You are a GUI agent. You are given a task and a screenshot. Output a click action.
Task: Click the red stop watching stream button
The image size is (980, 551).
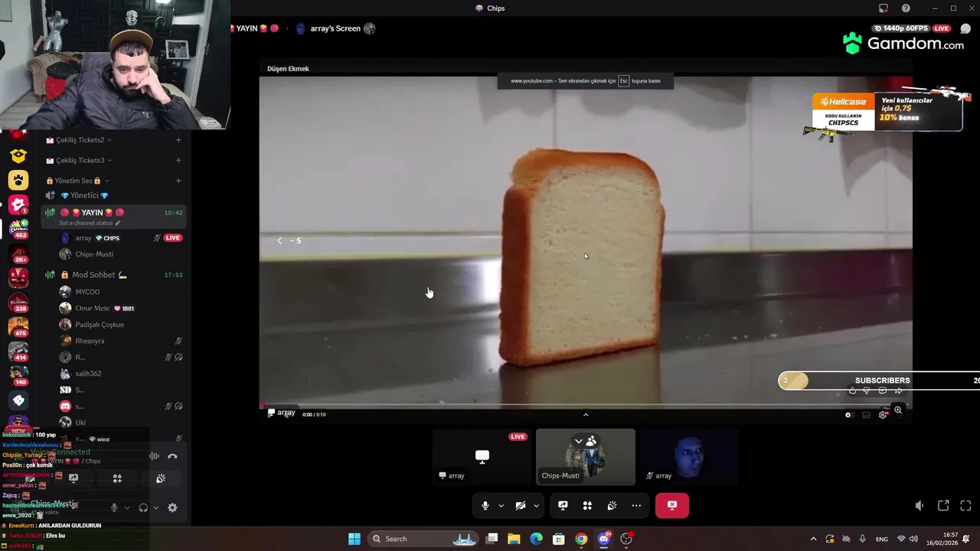coord(672,505)
